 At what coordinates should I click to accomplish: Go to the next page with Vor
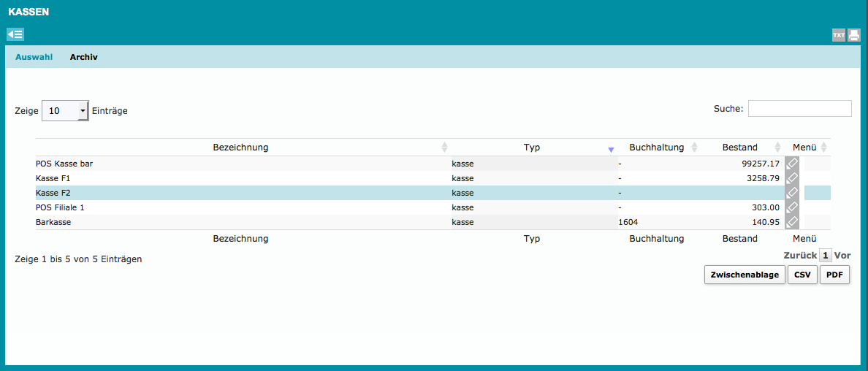(842, 256)
